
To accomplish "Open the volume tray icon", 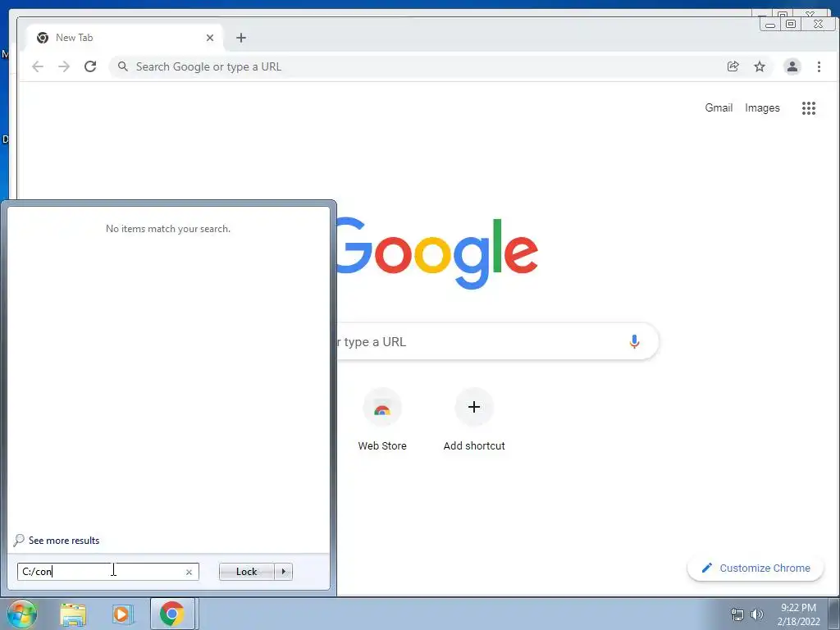I will pyautogui.click(x=757, y=614).
